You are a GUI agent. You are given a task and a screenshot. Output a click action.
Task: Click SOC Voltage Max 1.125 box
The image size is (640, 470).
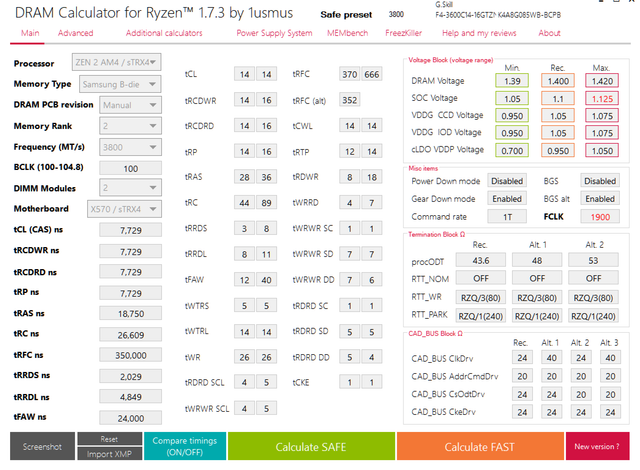pyautogui.click(x=602, y=98)
